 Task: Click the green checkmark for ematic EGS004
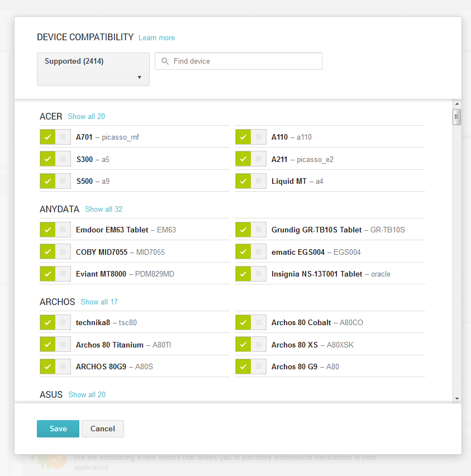[x=243, y=252]
